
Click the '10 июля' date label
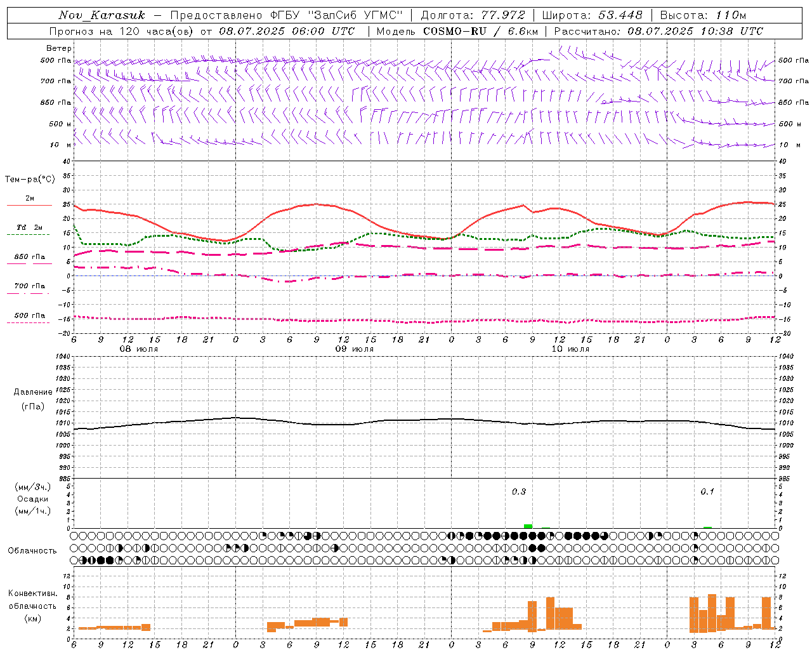(x=570, y=349)
